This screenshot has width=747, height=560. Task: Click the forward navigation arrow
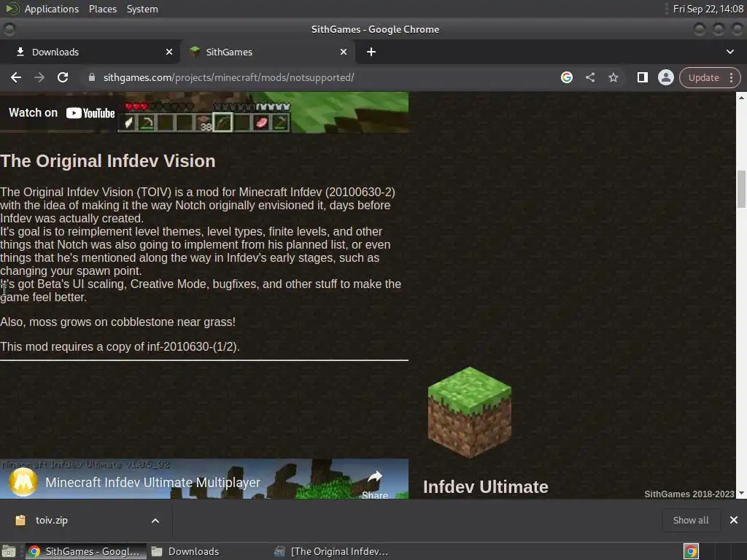click(39, 77)
